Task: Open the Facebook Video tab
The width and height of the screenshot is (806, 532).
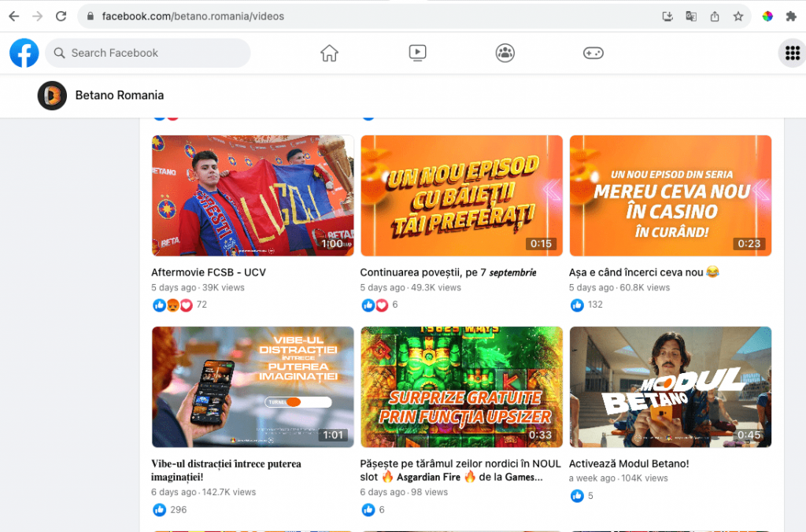Action: click(x=417, y=53)
